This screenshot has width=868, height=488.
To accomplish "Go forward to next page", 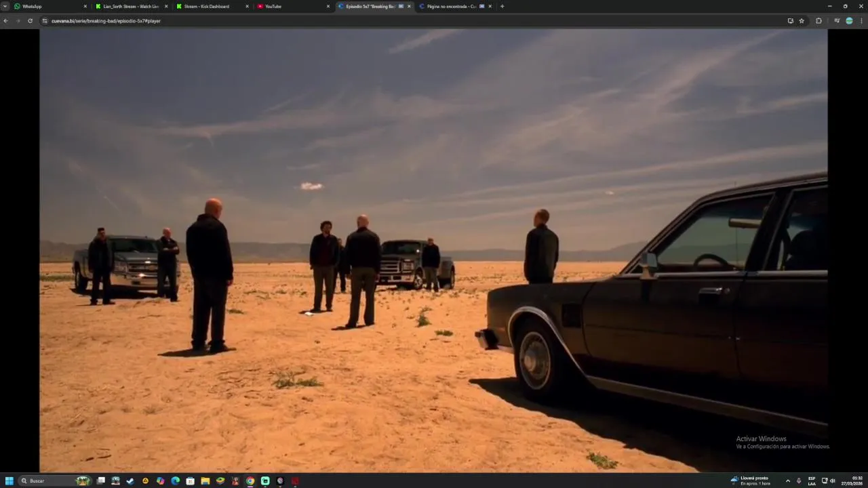I will tap(18, 21).
